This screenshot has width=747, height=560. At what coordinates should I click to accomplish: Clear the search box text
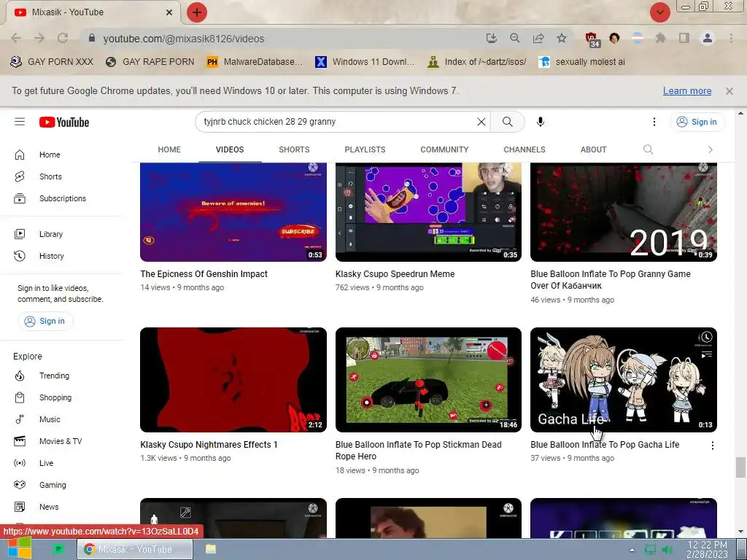tap(481, 122)
